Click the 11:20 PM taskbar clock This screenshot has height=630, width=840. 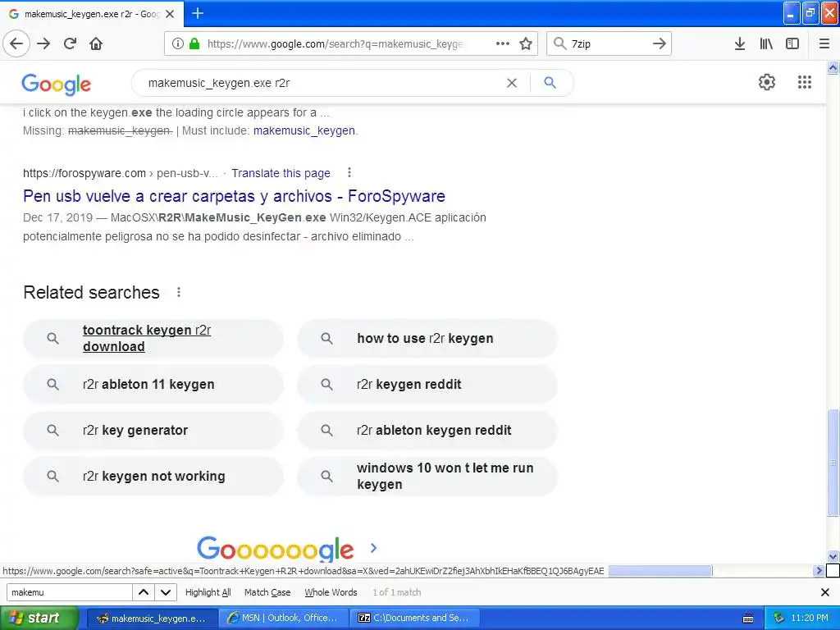(x=809, y=618)
